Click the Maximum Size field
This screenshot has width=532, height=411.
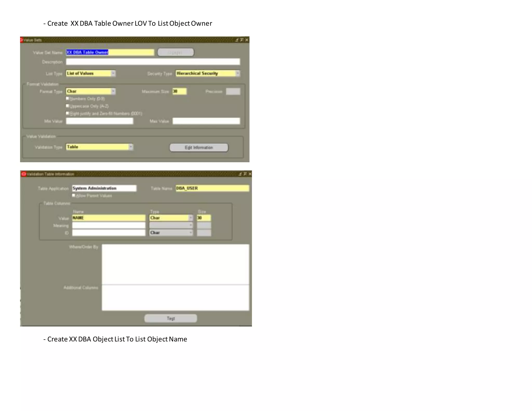179,91
